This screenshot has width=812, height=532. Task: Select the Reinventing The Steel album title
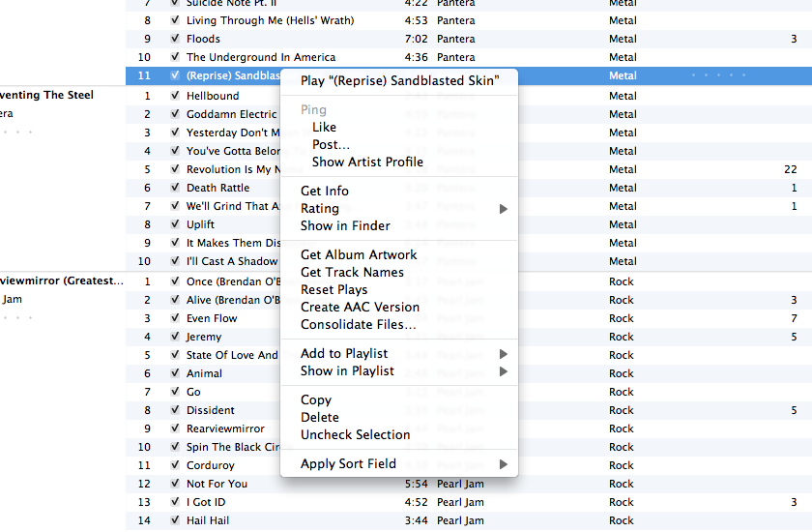pyautogui.click(x=46, y=95)
